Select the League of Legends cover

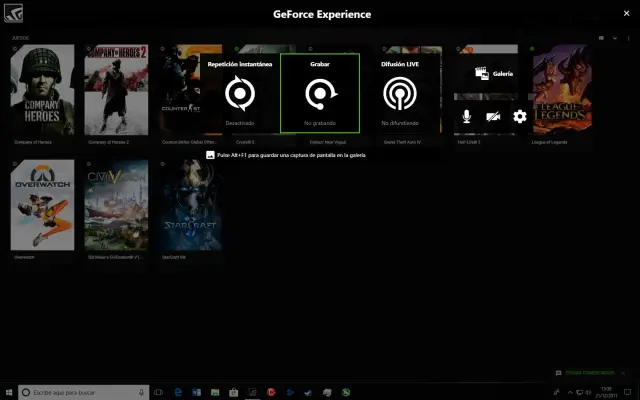coord(562,90)
